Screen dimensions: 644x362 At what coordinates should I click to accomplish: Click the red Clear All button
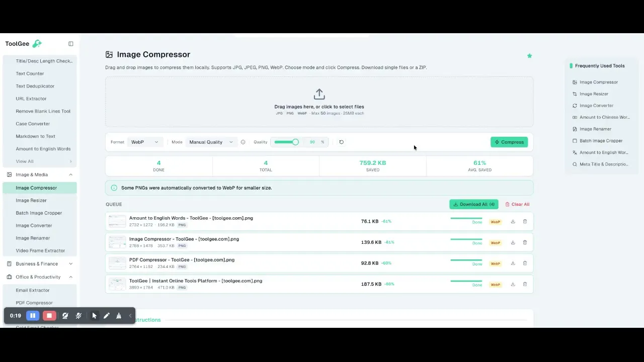tap(517, 204)
